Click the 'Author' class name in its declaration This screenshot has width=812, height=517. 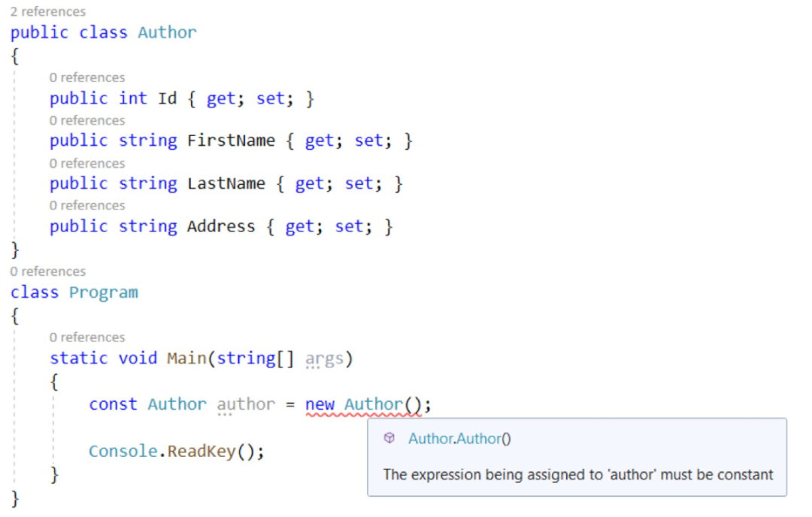167,32
